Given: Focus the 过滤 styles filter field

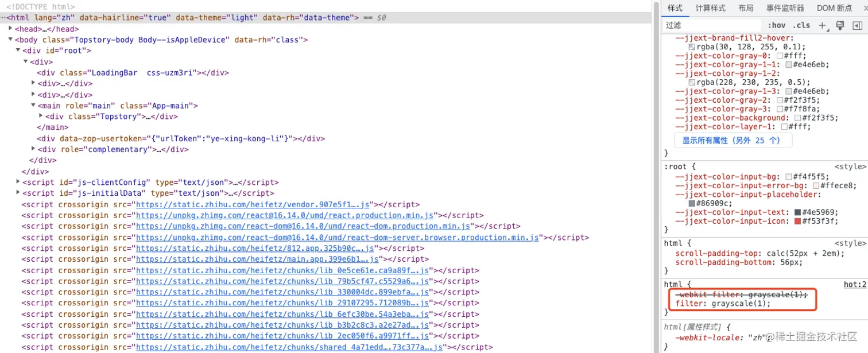Looking at the screenshot, I should coord(712,25).
